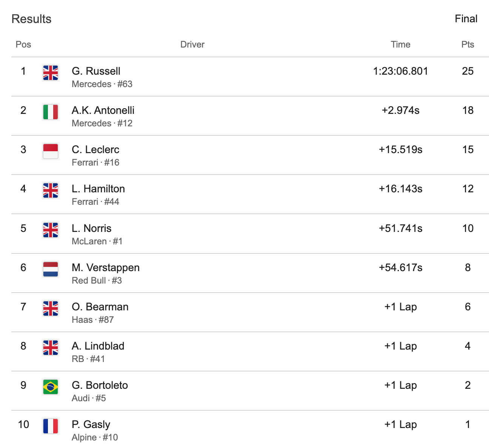Open G. Russell driver name
The width and height of the screenshot is (489, 448).
[96, 71]
